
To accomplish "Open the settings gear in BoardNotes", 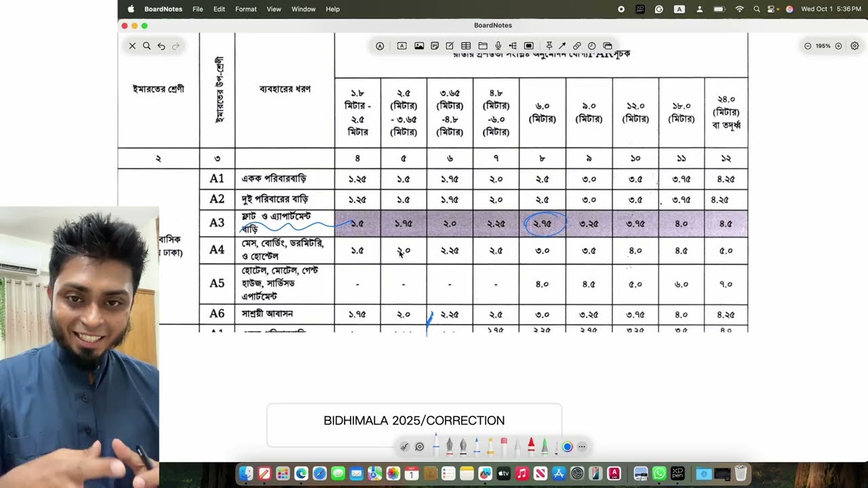I will [854, 46].
